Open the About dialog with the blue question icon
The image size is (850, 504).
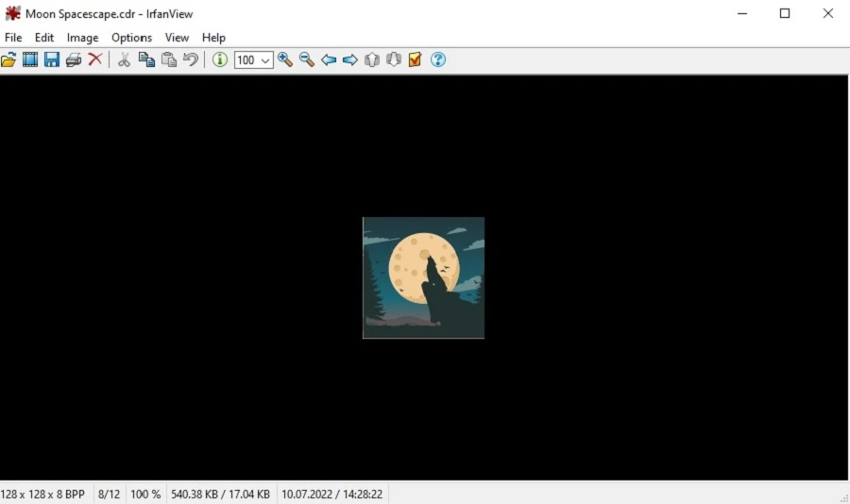pyautogui.click(x=438, y=59)
